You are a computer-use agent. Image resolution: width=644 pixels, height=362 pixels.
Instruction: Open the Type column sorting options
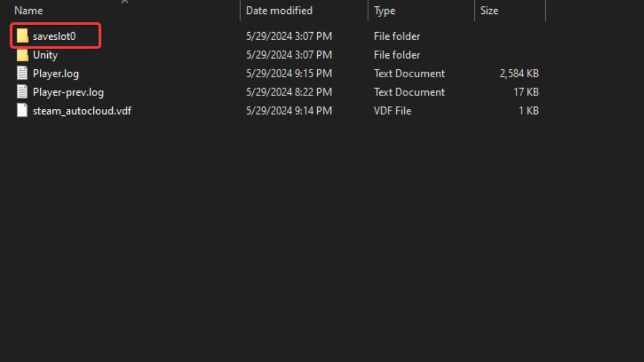pyautogui.click(x=384, y=10)
